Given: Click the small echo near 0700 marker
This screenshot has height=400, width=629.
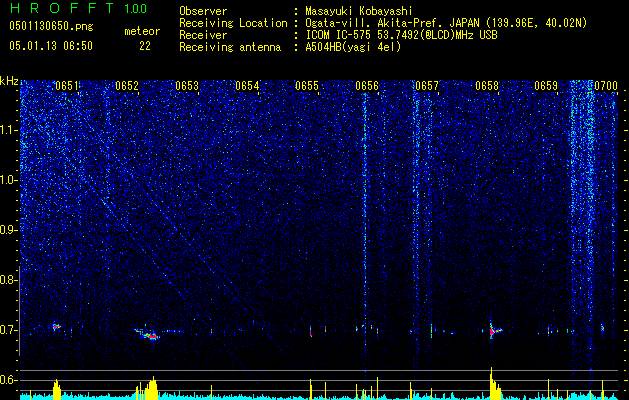Looking at the screenshot, I should point(602,328).
